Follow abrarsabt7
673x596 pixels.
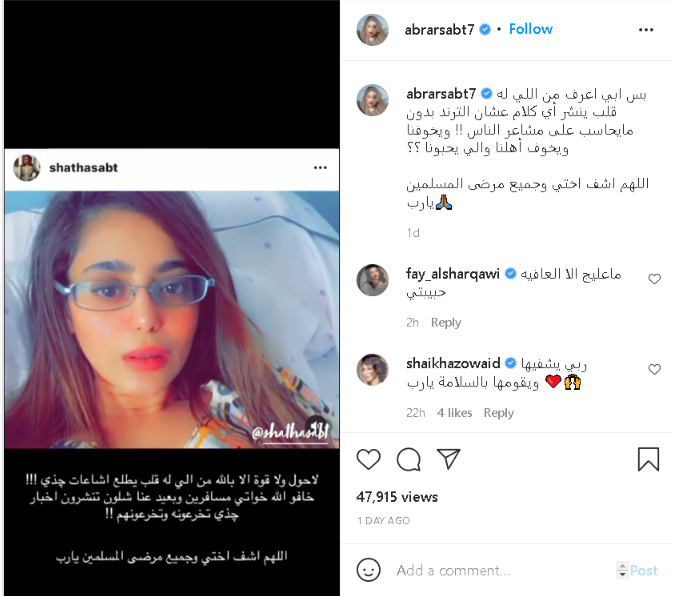531,29
